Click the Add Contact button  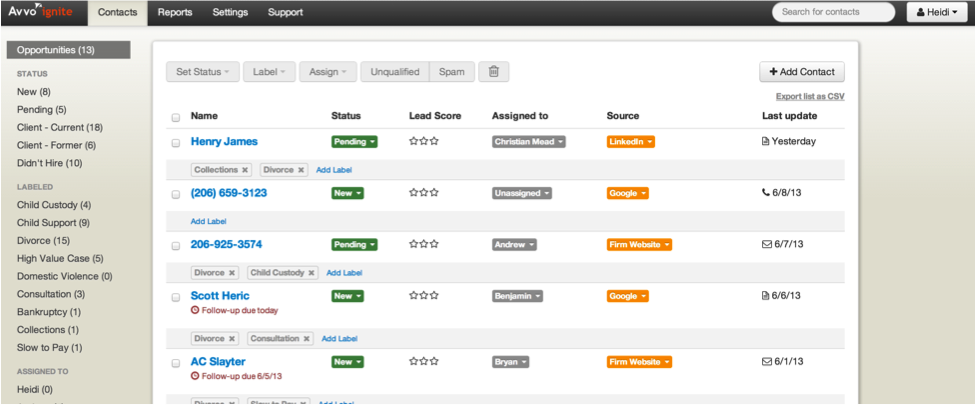[x=802, y=72]
